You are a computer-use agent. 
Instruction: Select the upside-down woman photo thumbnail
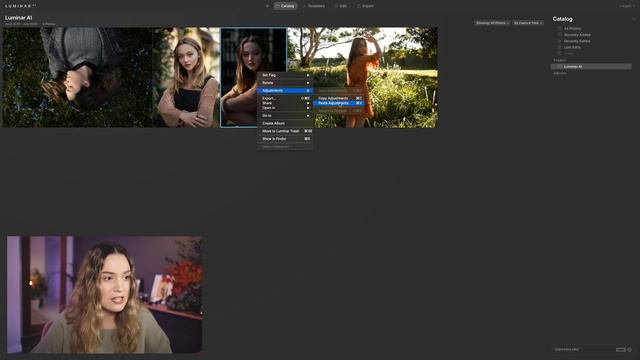[78, 78]
